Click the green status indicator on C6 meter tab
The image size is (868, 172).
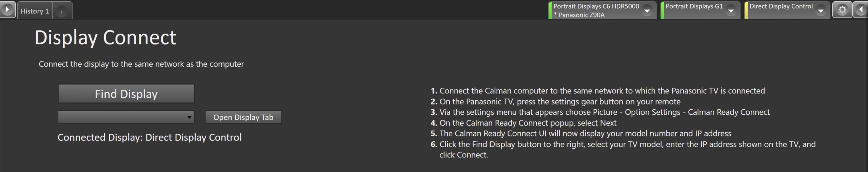click(x=550, y=11)
